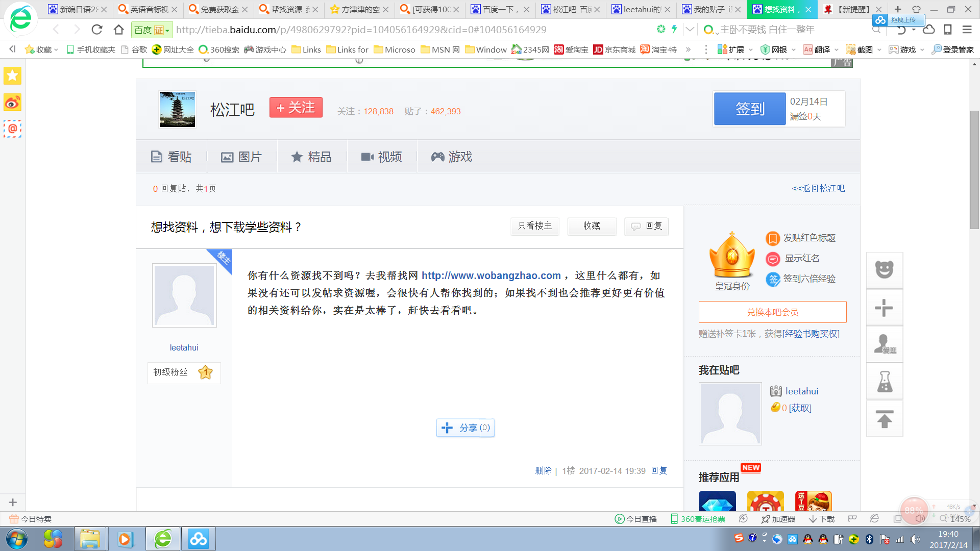Click the browser forward arrow

tap(77, 30)
